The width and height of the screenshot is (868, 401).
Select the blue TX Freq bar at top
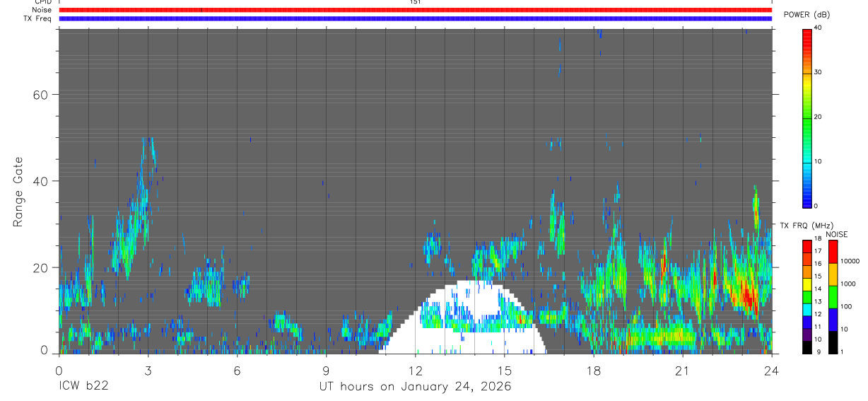[x=415, y=18]
